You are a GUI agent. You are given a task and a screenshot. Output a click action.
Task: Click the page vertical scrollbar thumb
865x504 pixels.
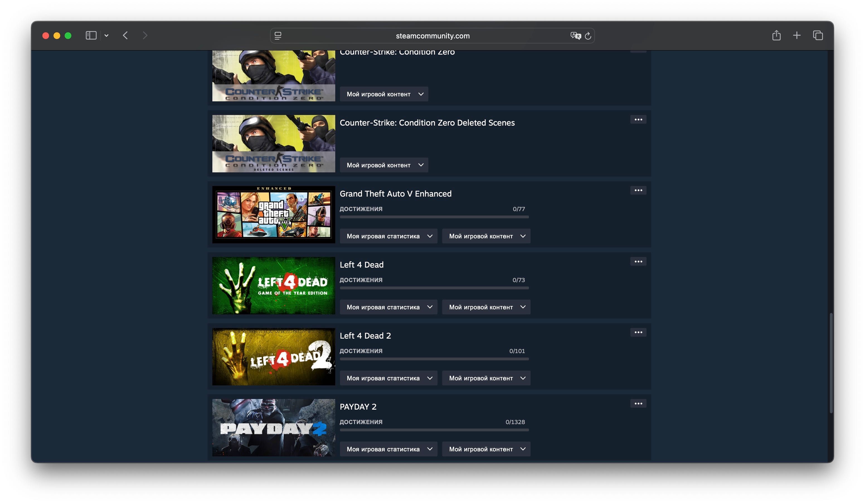(x=831, y=363)
